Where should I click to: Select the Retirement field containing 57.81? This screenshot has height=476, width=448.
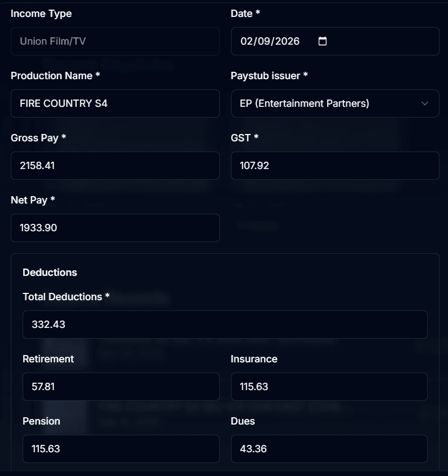[x=121, y=387]
